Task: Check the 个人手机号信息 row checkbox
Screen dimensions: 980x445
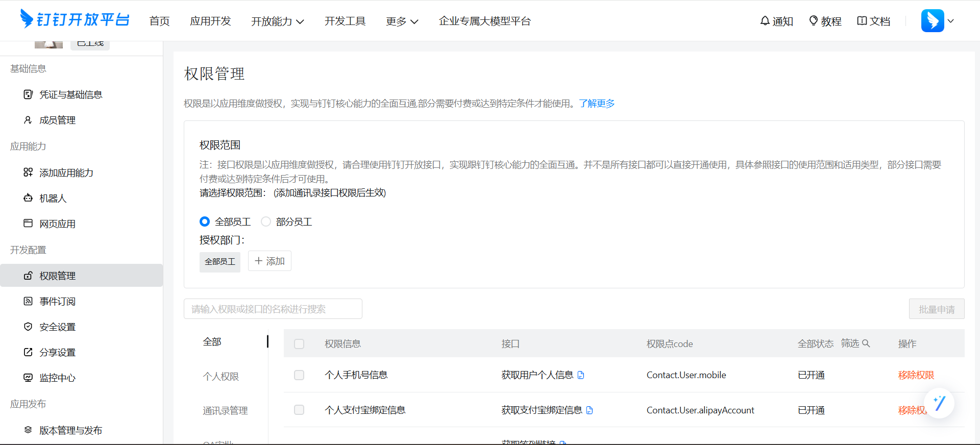Action: click(x=299, y=375)
